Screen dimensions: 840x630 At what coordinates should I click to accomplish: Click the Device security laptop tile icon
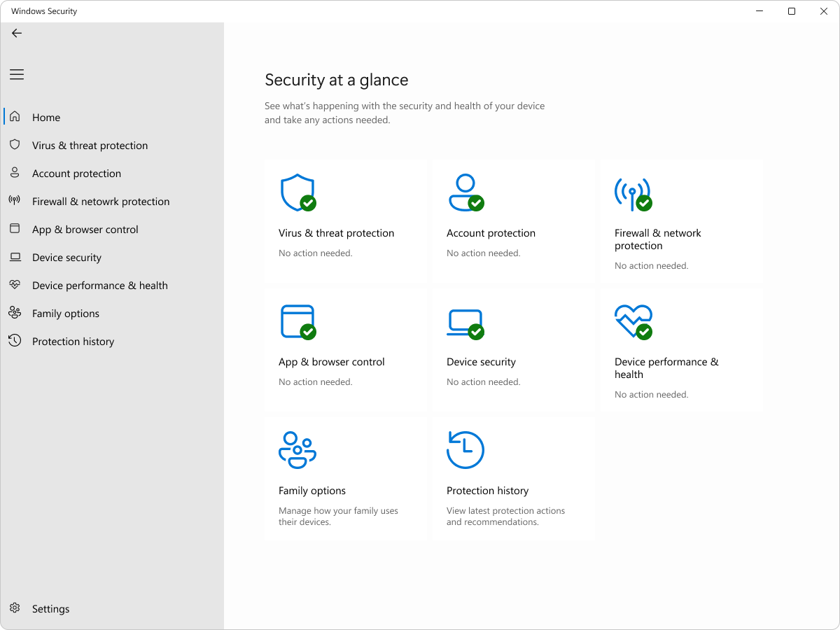point(465,322)
